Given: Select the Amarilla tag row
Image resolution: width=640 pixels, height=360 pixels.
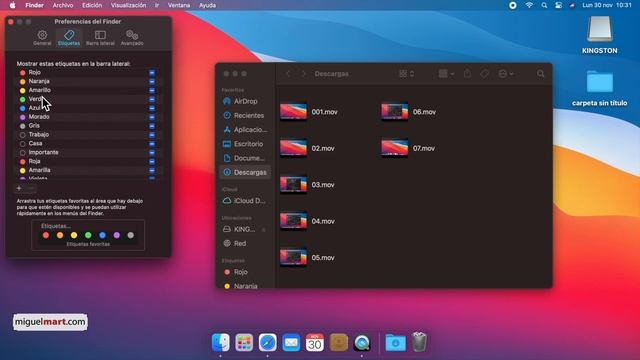Looking at the screenshot, I should pos(88,170).
